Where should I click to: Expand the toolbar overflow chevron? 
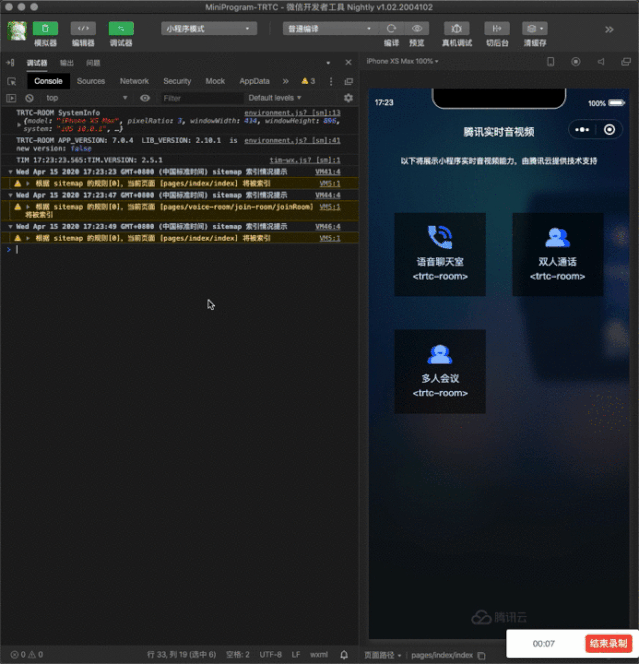609,30
